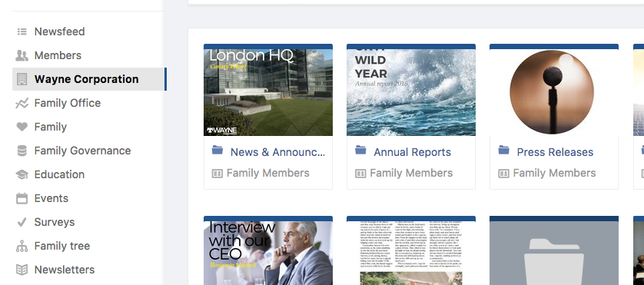Click the Family Office chart icon
This screenshot has width=644, height=285.
(x=22, y=103)
